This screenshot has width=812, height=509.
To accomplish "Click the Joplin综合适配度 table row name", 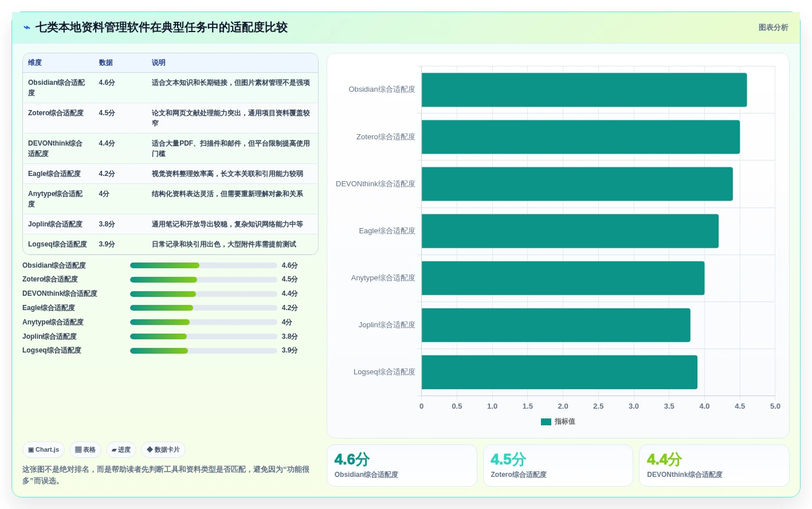I will pos(55,224).
